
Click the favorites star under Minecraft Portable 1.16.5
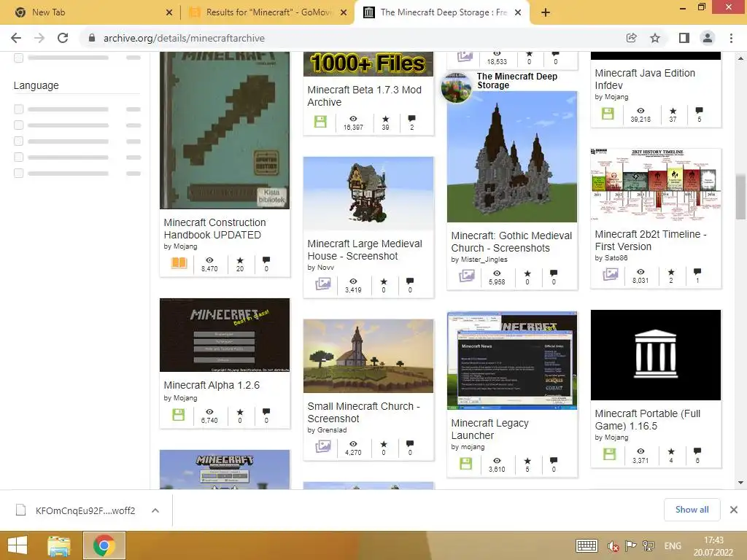coord(671,451)
